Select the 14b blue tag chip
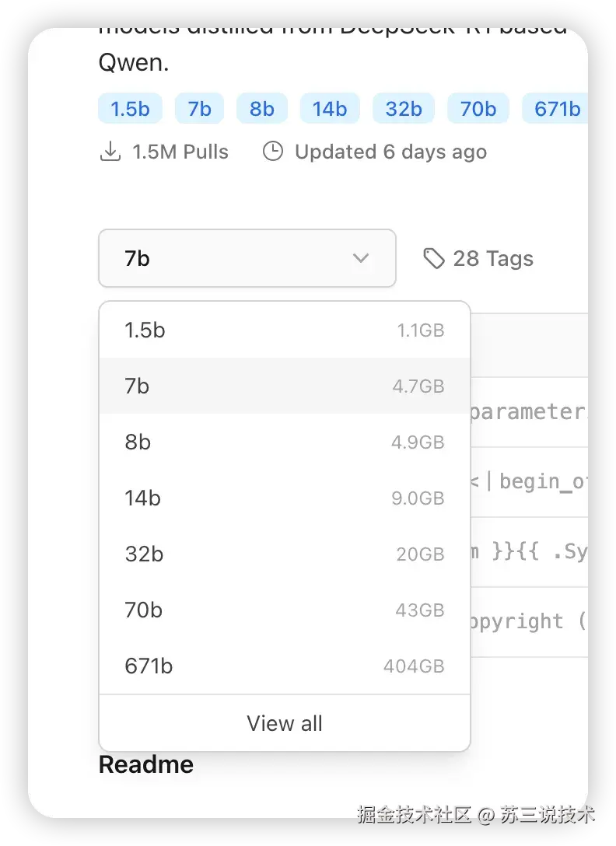616x846 pixels. coord(330,109)
